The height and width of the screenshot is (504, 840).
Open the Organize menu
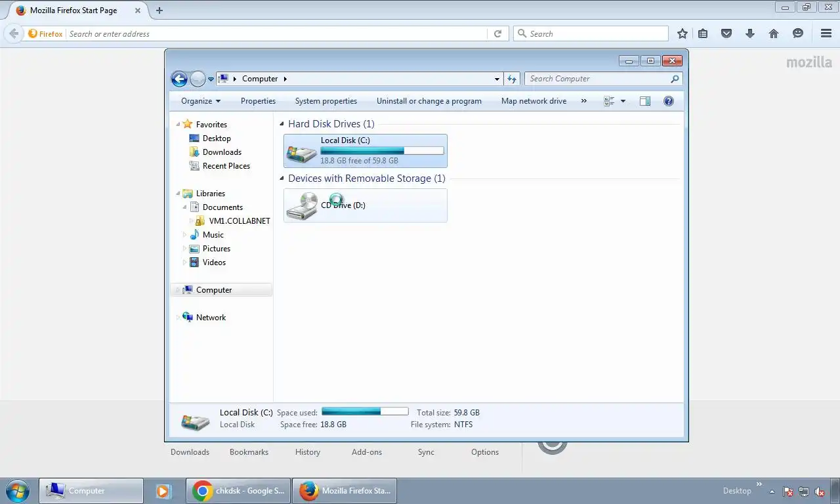pos(201,101)
